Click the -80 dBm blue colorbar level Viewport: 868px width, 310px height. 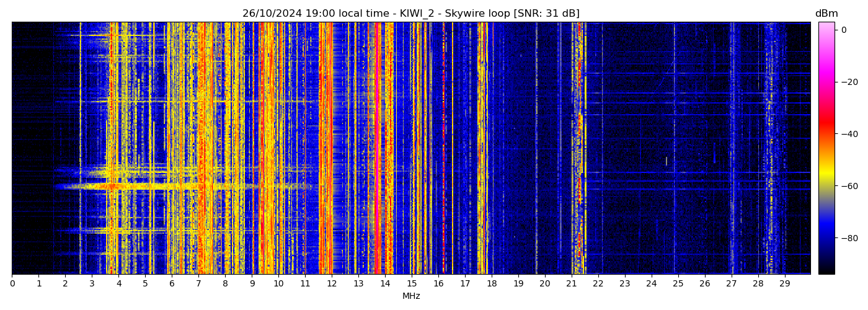pos(826,238)
